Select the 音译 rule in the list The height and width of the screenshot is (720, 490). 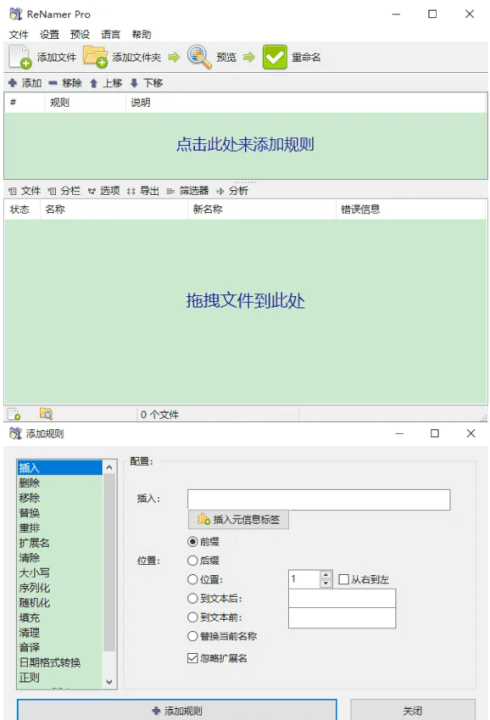coord(60,647)
